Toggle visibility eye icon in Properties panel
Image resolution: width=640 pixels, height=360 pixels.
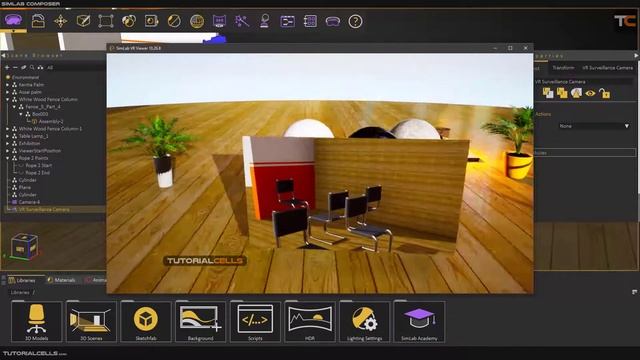coord(590,93)
